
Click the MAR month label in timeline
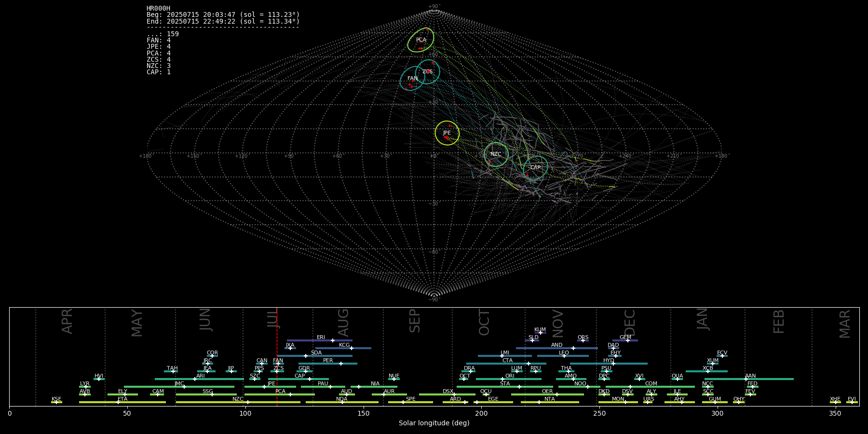pos(845,324)
